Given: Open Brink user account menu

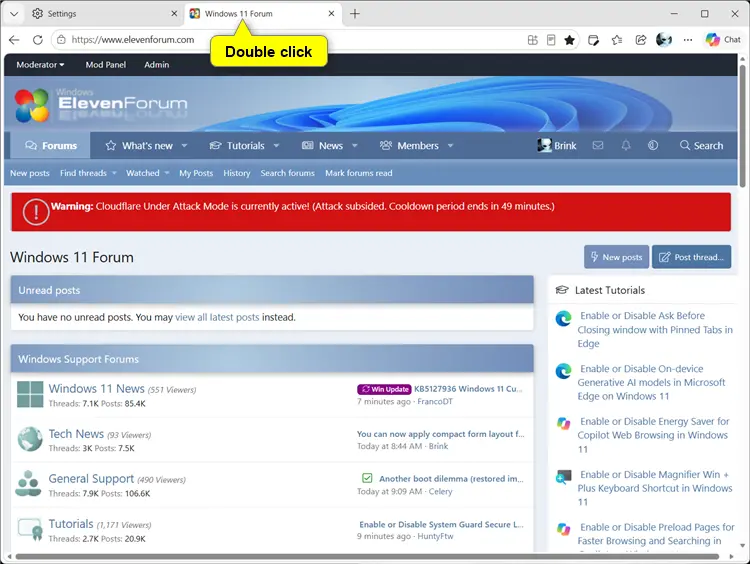Looking at the screenshot, I should click(557, 145).
